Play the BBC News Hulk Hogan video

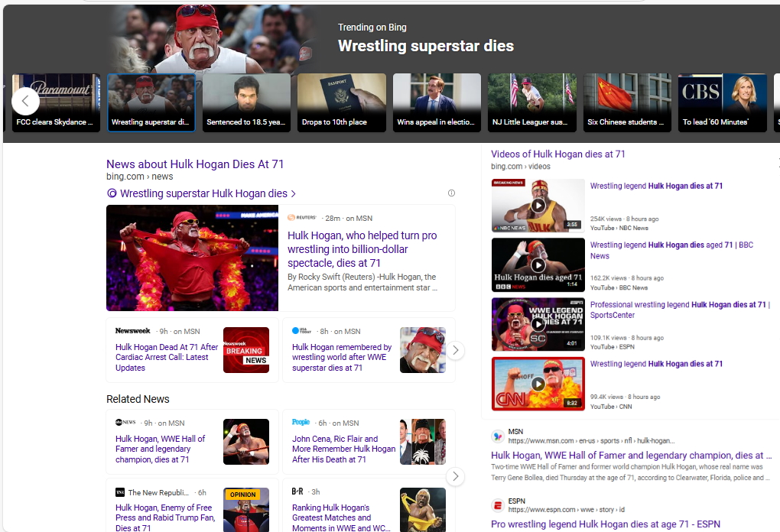click(x=538, y=265)
